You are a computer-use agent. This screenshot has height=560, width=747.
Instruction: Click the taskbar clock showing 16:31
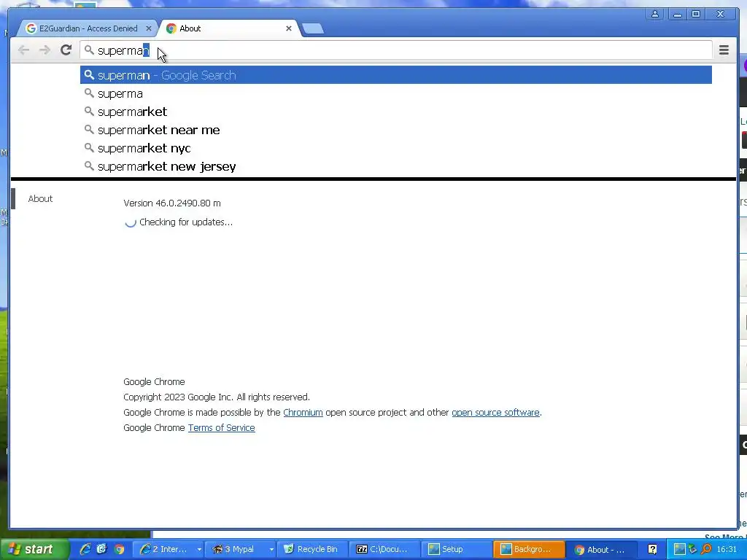pos(727,549)
